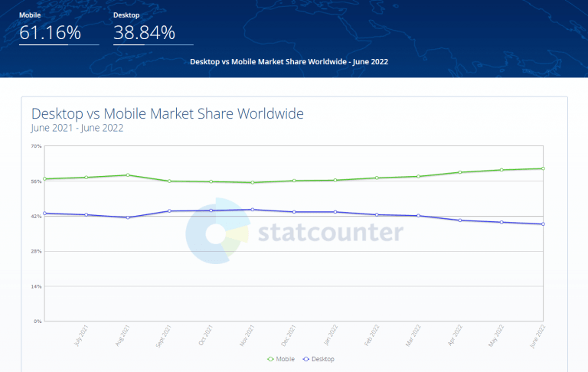Click Desktop data point for June 2022

542,224
